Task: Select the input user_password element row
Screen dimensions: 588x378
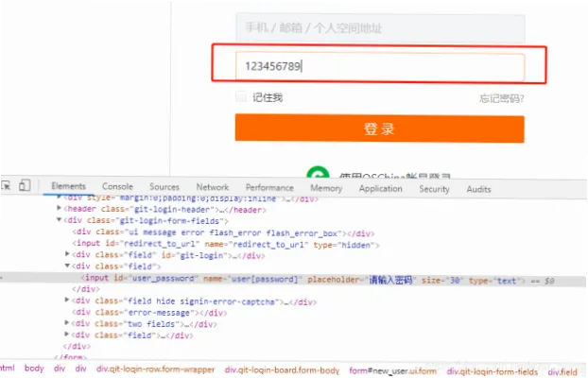Action: pyautogui.click(x=293, y=279)
